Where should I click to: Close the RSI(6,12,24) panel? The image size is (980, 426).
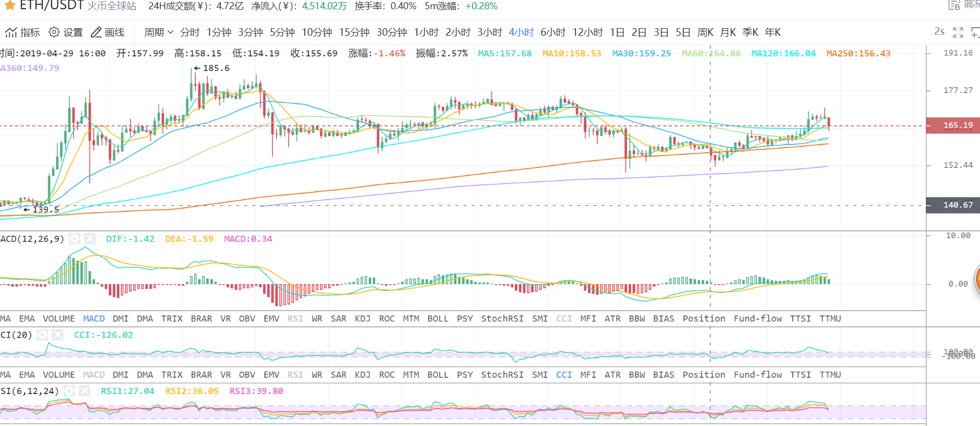84,391
